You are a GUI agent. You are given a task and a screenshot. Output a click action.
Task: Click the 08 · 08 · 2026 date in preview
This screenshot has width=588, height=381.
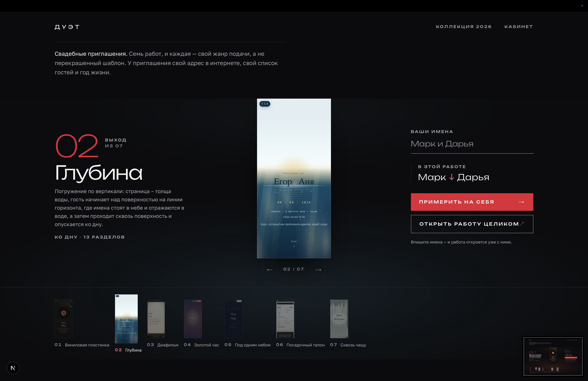pos(294,203)
